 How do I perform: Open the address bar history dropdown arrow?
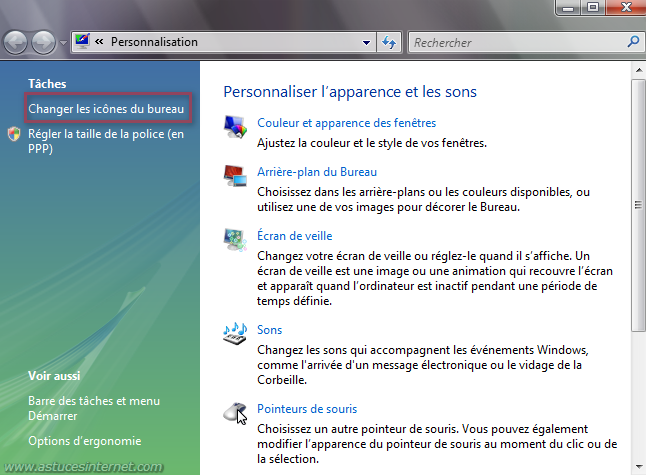pos(366,42)
